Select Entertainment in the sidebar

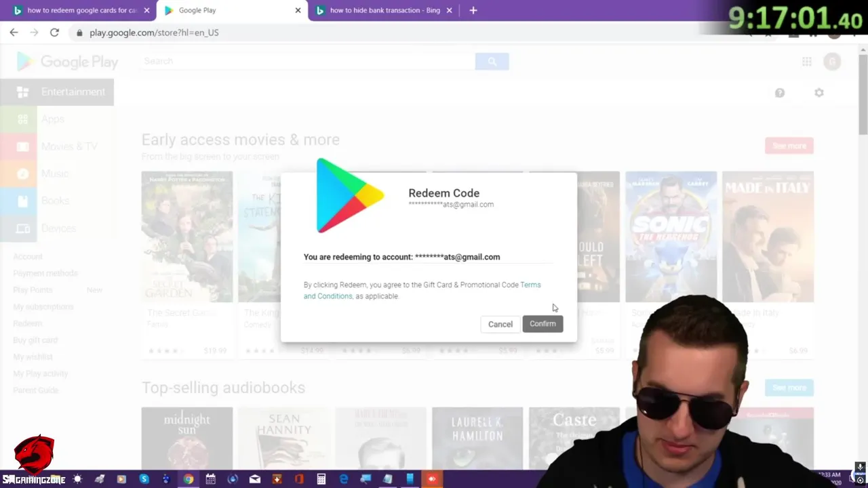pos(57,92)
